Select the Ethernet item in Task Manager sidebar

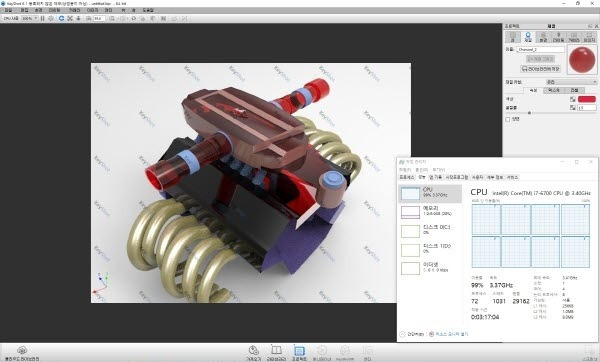click(x=430, y=268)
